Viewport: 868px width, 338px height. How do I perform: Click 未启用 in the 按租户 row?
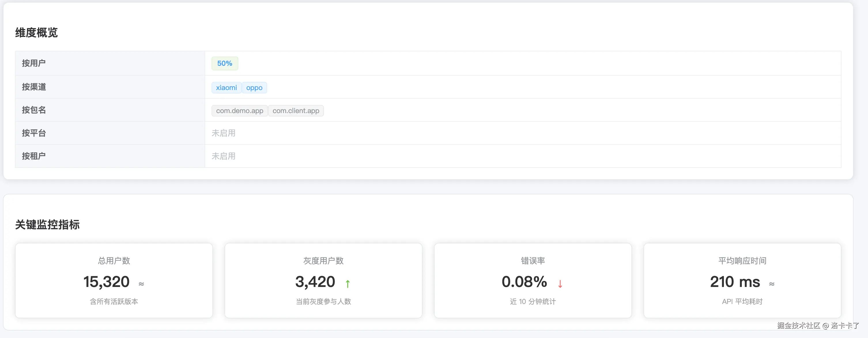[223, 156]
